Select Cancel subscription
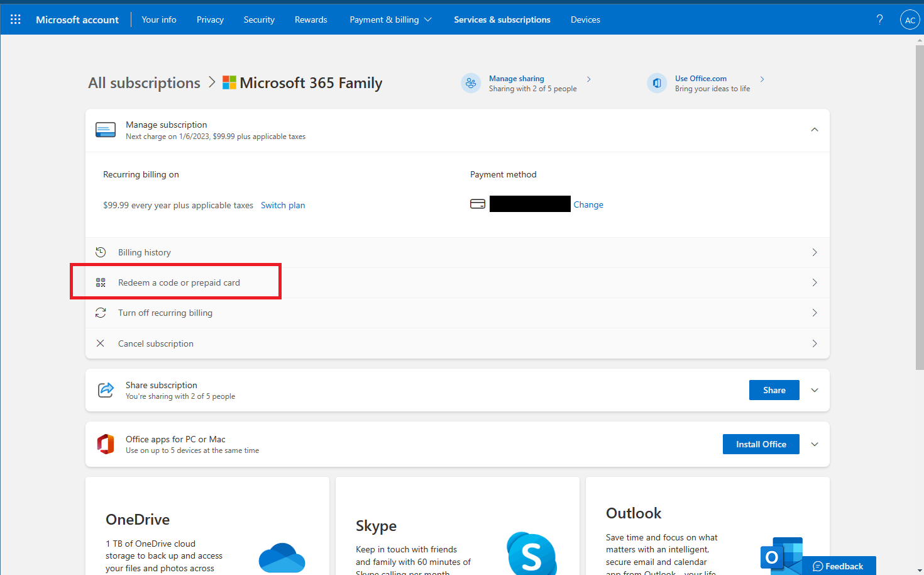Image resolution: width=924 pixels, height=575 pixels. tap(458, 343)
